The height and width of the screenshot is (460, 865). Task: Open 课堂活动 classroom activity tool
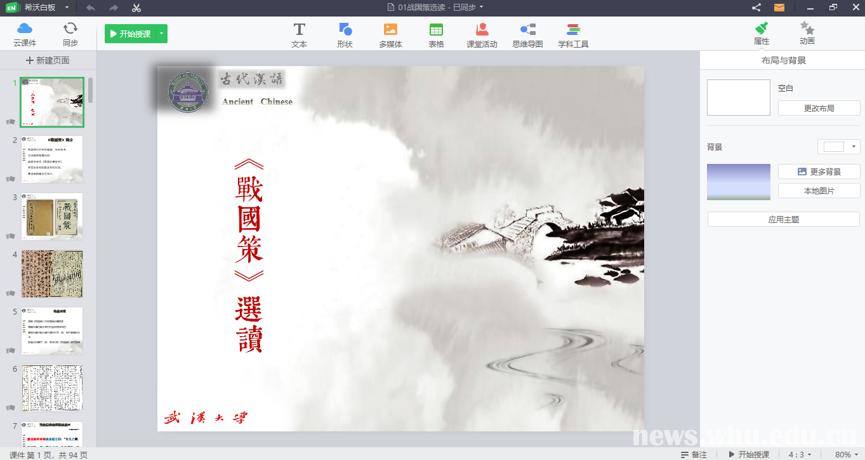click(x=482, y=35)
